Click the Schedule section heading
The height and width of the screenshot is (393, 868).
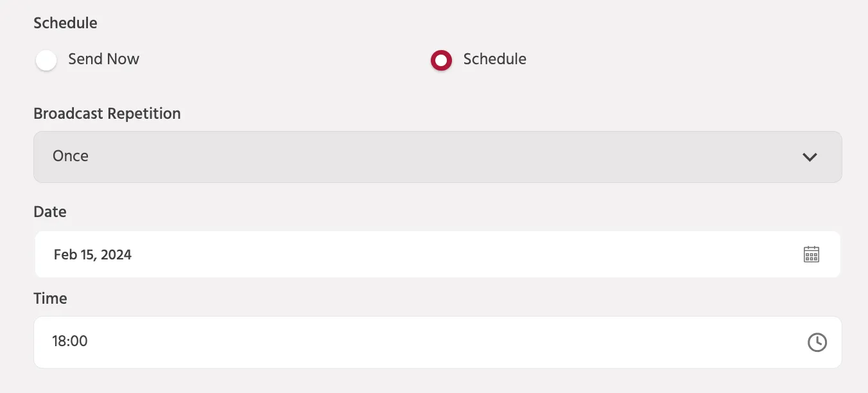[65, 23]
